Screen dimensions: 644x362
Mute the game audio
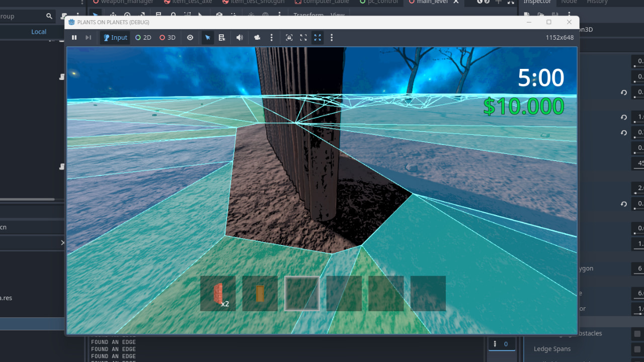pyautogui.click(x=240, y=38)
